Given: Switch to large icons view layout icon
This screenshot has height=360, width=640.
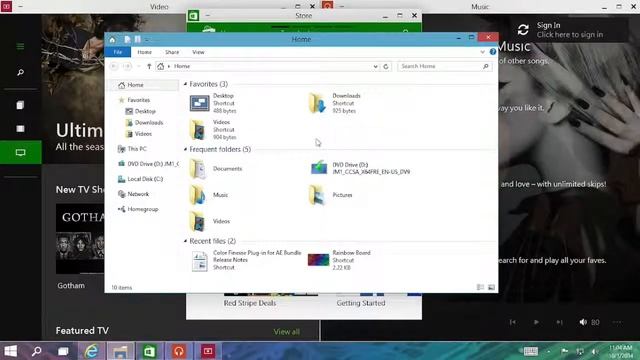Looking at the screenshot, I should 491,287.
